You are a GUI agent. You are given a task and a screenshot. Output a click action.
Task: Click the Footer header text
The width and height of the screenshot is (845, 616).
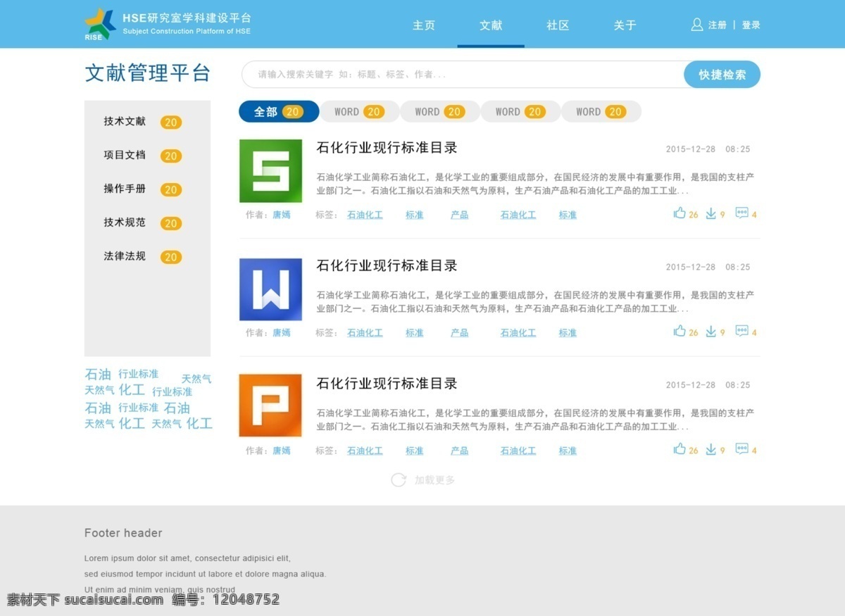tap(123, 533)
